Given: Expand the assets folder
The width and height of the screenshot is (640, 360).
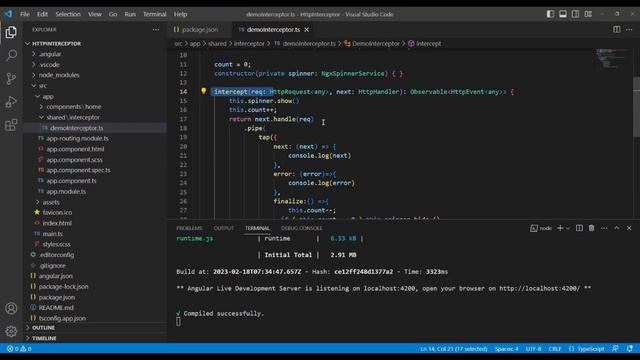Looking at the screenshot, I should pos(51,202).
